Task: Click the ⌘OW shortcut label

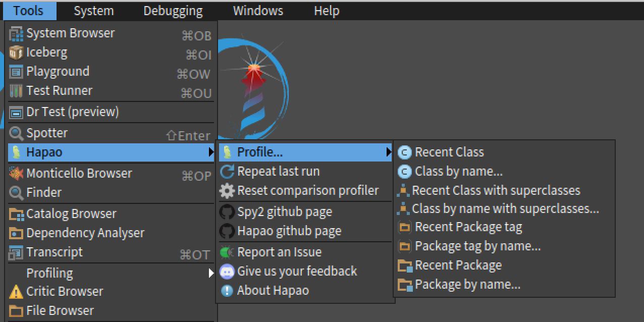Action: coord(193,74)
